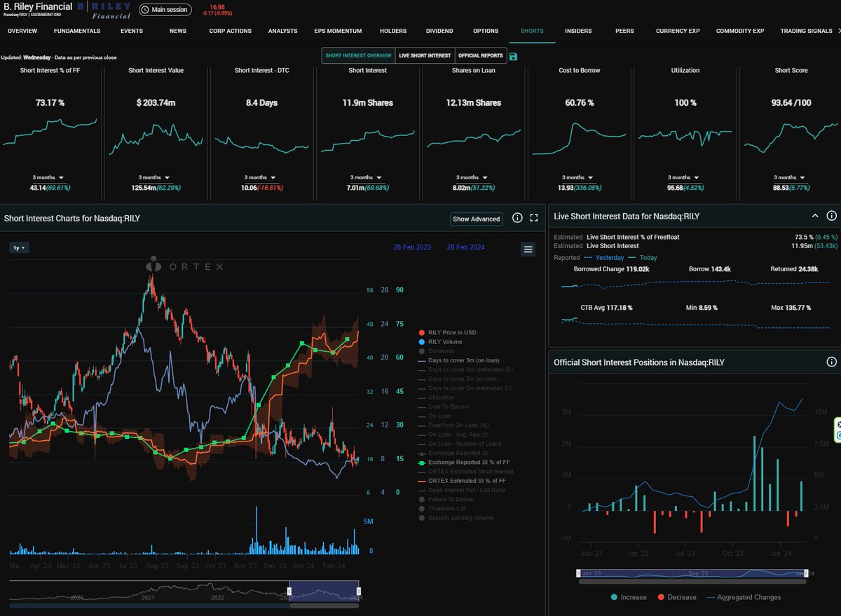Toggle Days to cover 3m (on loan)
The height and width of the screenshot is (616, 841).
pos(458,360)
